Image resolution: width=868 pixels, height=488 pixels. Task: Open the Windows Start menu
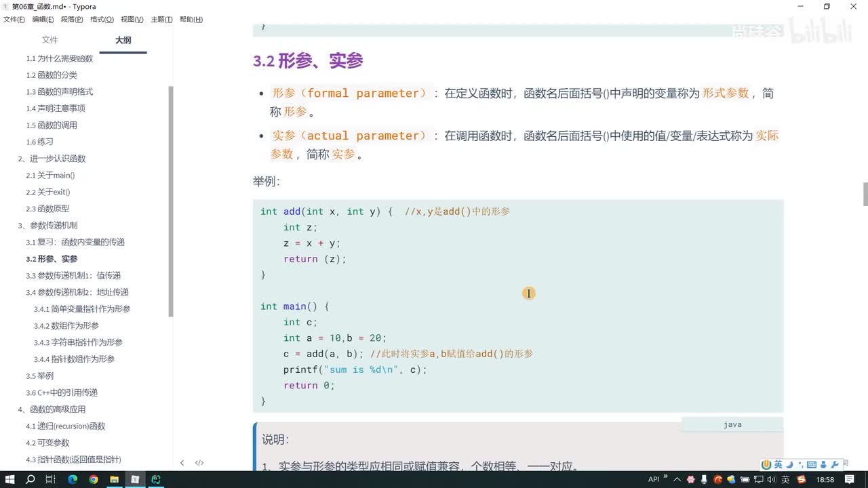click(10, 479)
